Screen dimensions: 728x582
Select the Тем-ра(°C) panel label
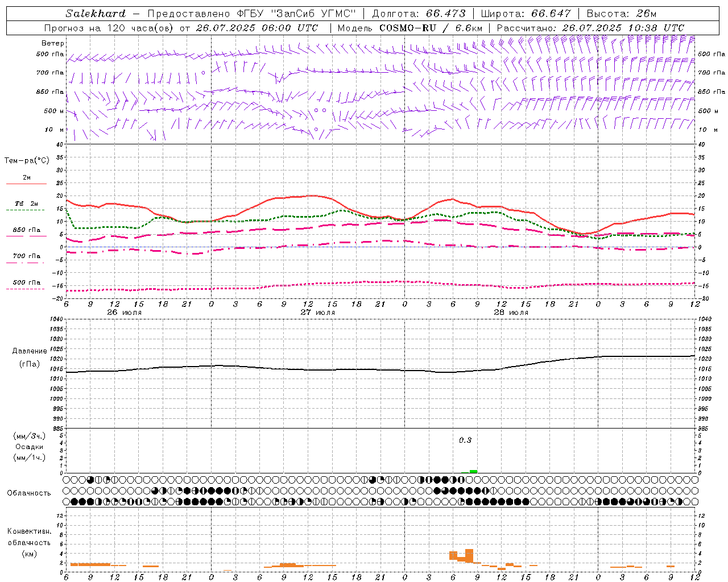pyautogui.click(x=27, y=160)
